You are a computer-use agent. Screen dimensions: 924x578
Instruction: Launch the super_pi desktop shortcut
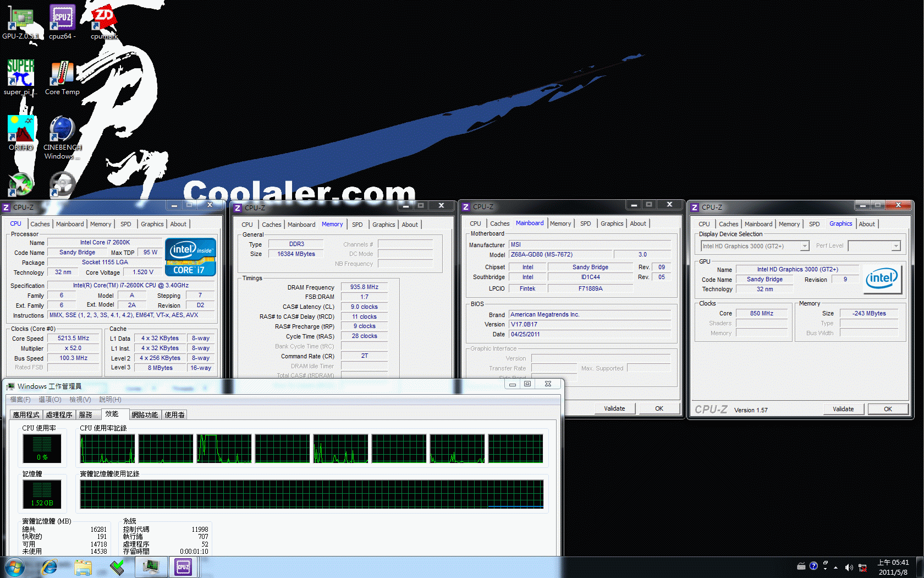pyautogui.click(x=20, y=78)
